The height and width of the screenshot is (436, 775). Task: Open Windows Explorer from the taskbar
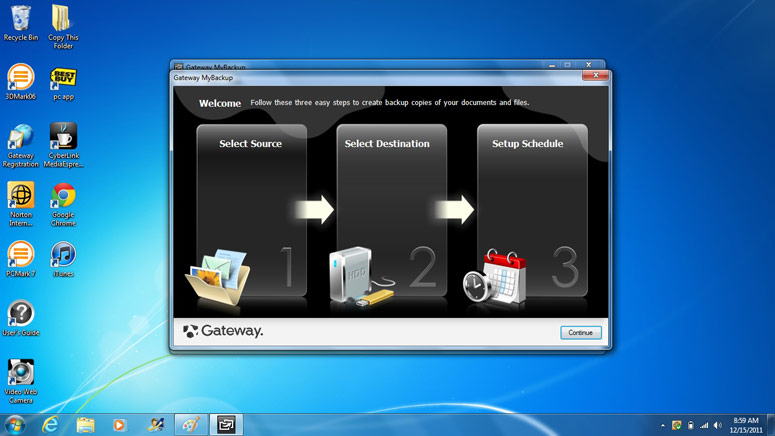[85, 425]
